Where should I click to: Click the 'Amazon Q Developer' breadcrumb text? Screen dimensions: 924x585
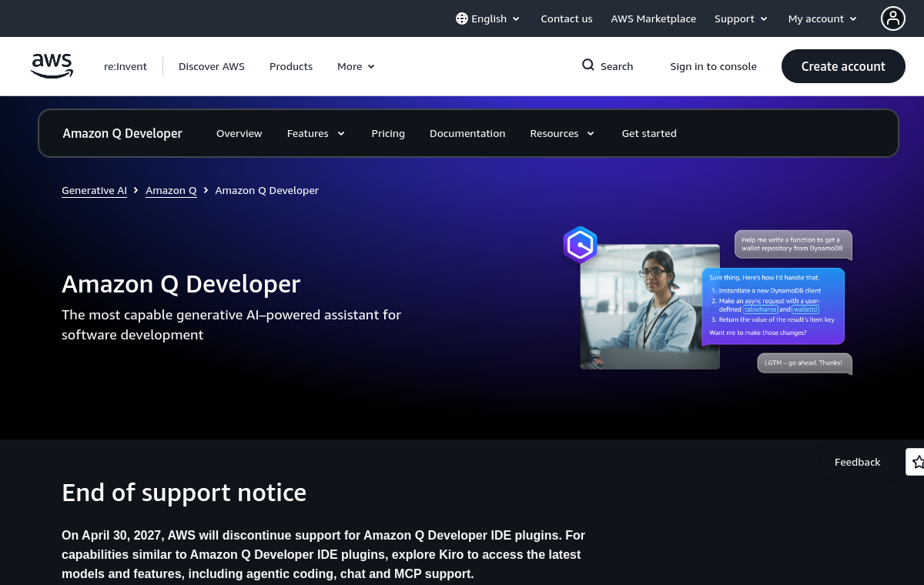(266, 190)
